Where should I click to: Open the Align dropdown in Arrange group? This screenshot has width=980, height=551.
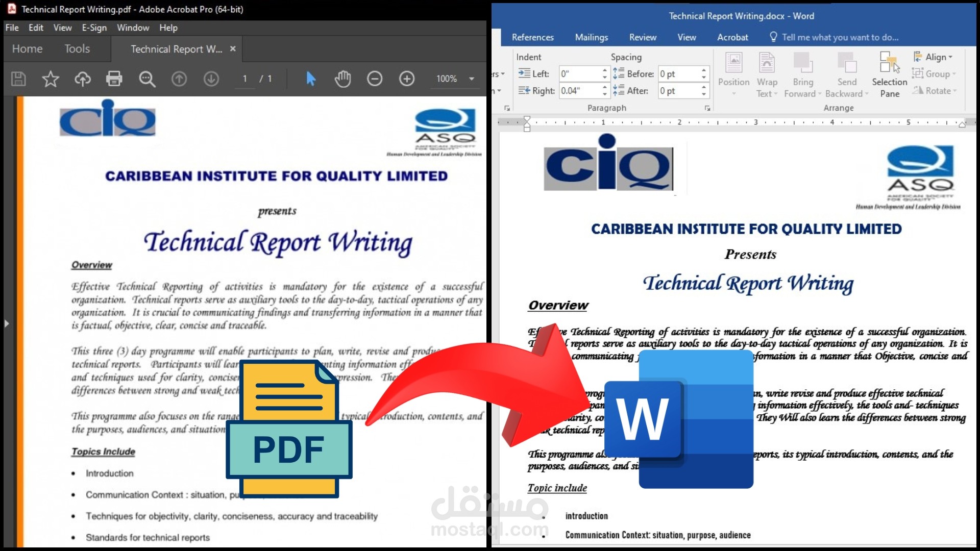pos(933,57)
